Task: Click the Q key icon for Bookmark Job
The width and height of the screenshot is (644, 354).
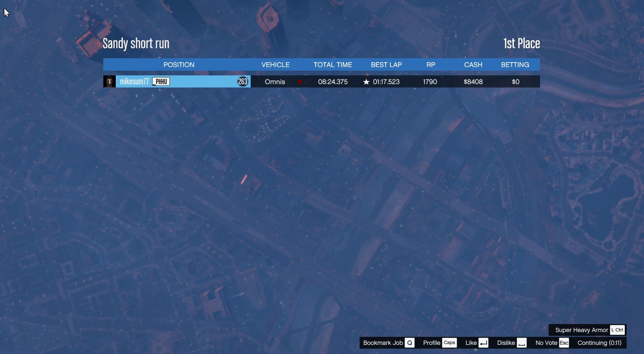Action: click(409, 343)
